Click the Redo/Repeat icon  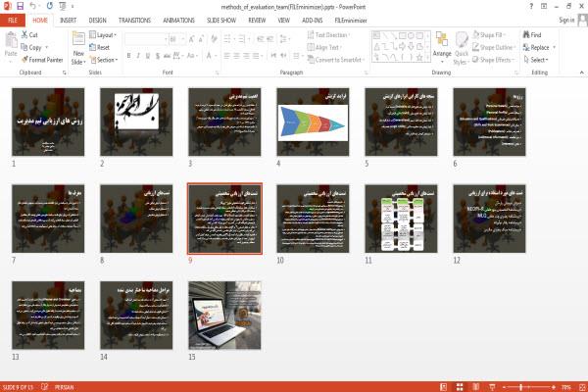tap(50, 7)
